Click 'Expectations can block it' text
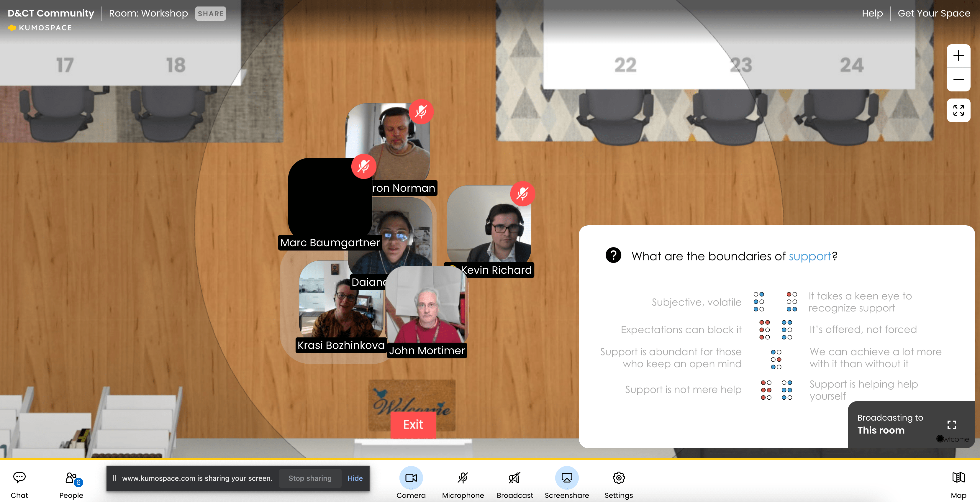This screenshot has height=502, width=980. 681,329
